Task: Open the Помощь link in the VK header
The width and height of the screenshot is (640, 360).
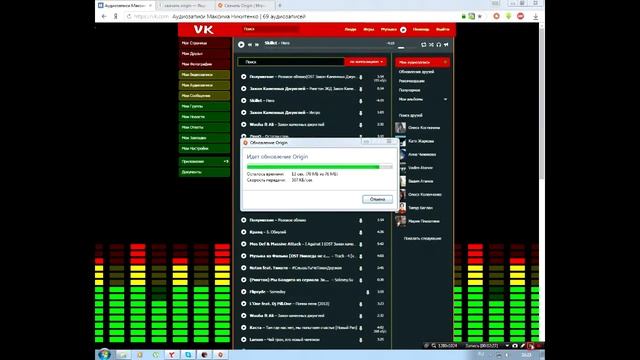Action: click(421, 29)
